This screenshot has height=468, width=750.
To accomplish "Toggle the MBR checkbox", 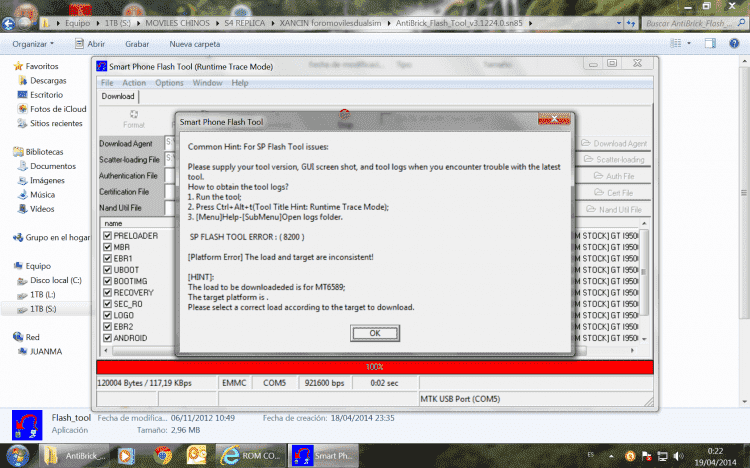I will click(x=108, y=247).
